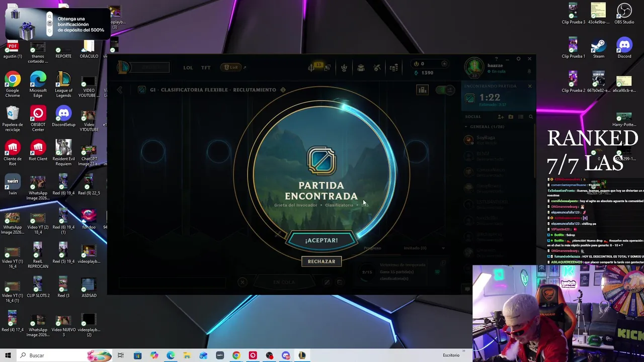Open the profile laurel icon in League header
Viewport: 644px width, 362px height.
344,68
